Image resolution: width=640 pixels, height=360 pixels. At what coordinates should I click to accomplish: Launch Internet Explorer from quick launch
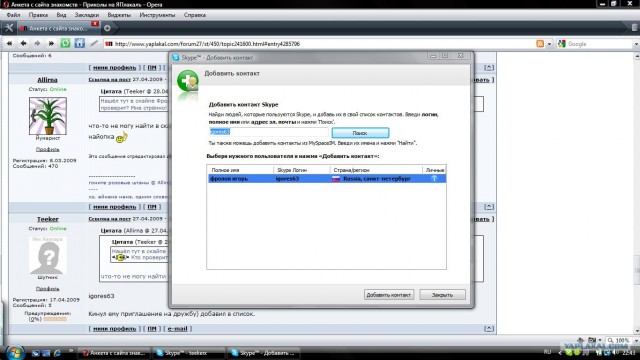tap(58, 353)
